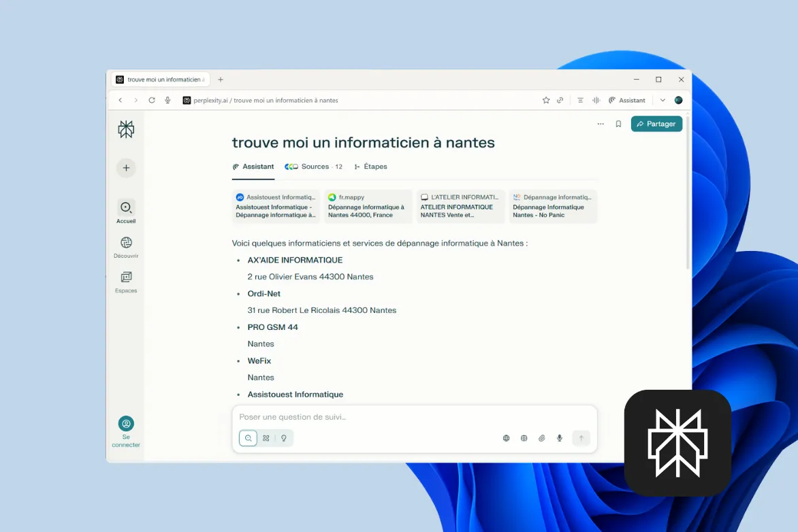Bookmark this thread using the bookmark icon
This screenshot has height=532, width=798.
pyautogui.click(x=618, y=124)
